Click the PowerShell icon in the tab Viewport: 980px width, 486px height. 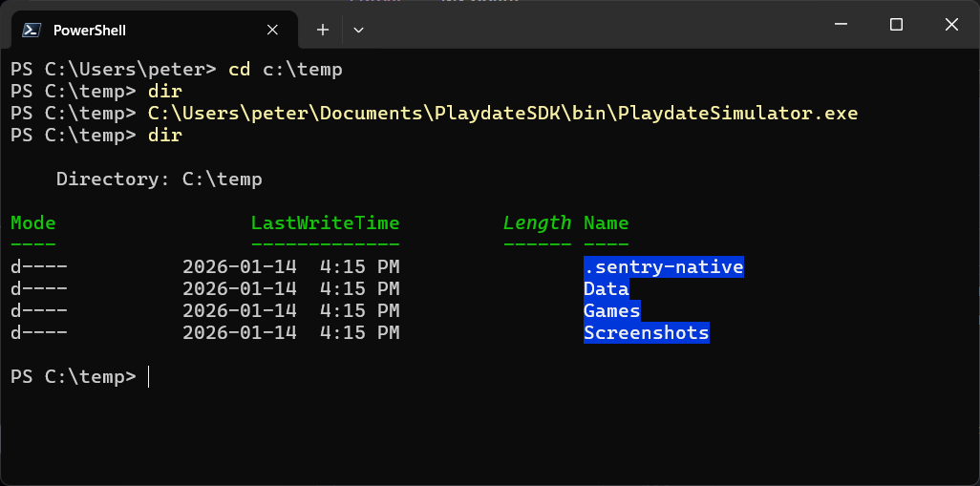click(x=32, y=30)
